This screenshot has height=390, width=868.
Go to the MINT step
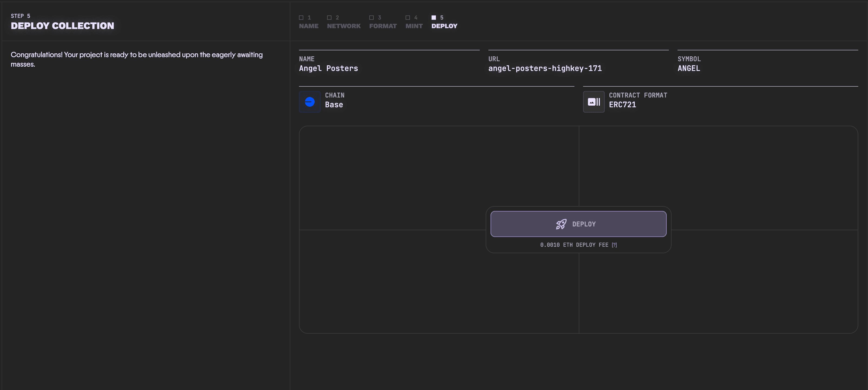pos(414,26)
